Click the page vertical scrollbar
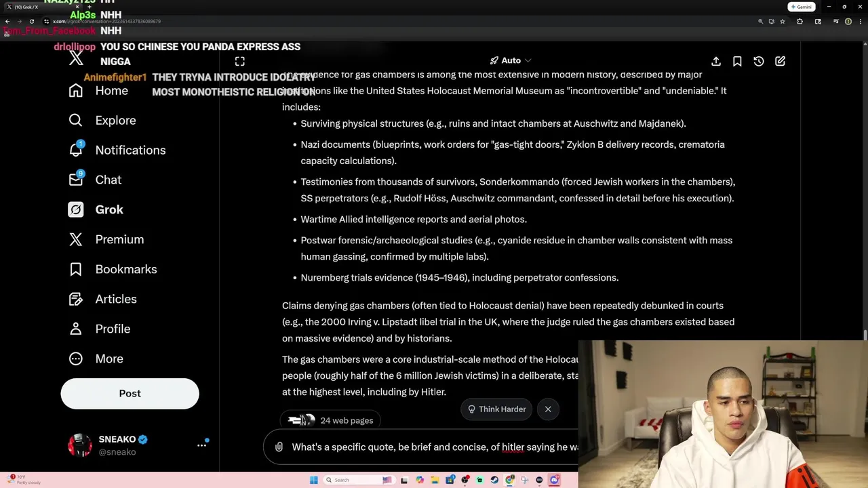 865,335
